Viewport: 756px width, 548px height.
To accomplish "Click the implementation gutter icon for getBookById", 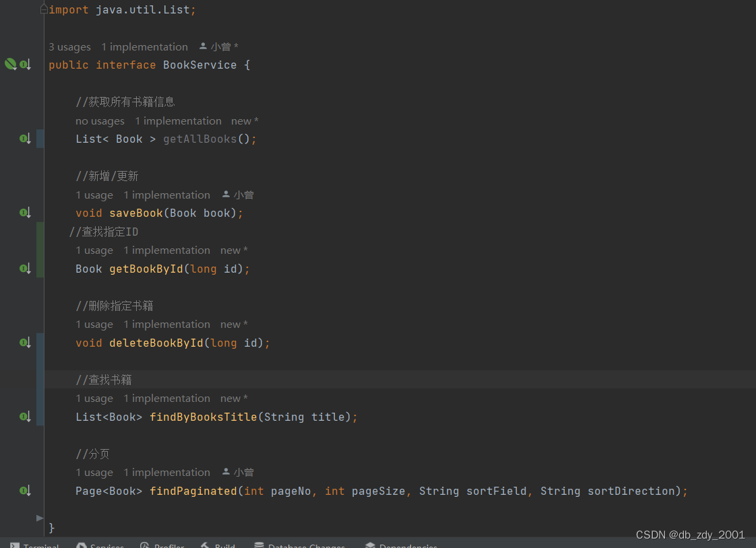I will 25,268.
